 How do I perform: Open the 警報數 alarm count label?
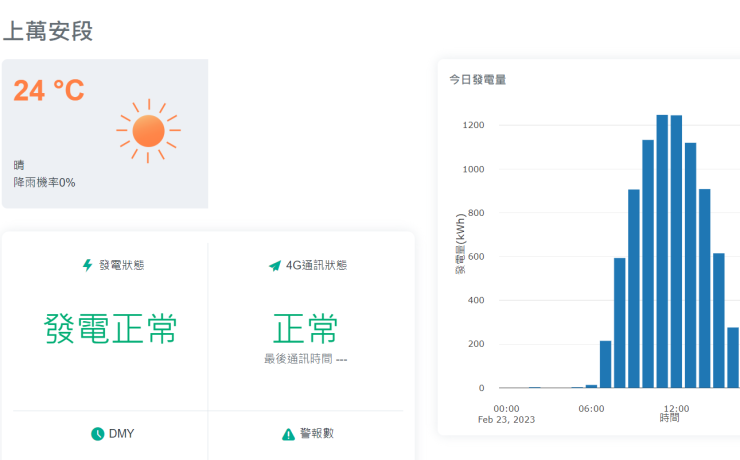click(317, 433)
